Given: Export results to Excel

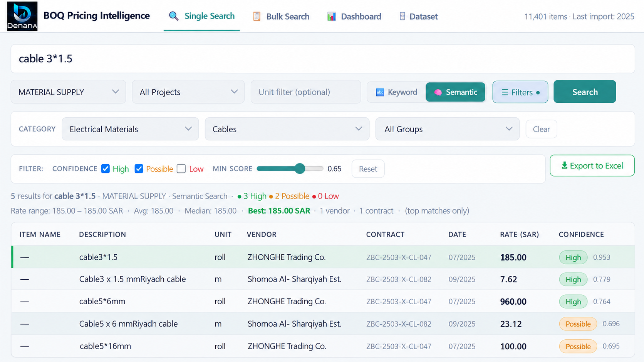Looking at the screenshot, I should coord(592,165).
